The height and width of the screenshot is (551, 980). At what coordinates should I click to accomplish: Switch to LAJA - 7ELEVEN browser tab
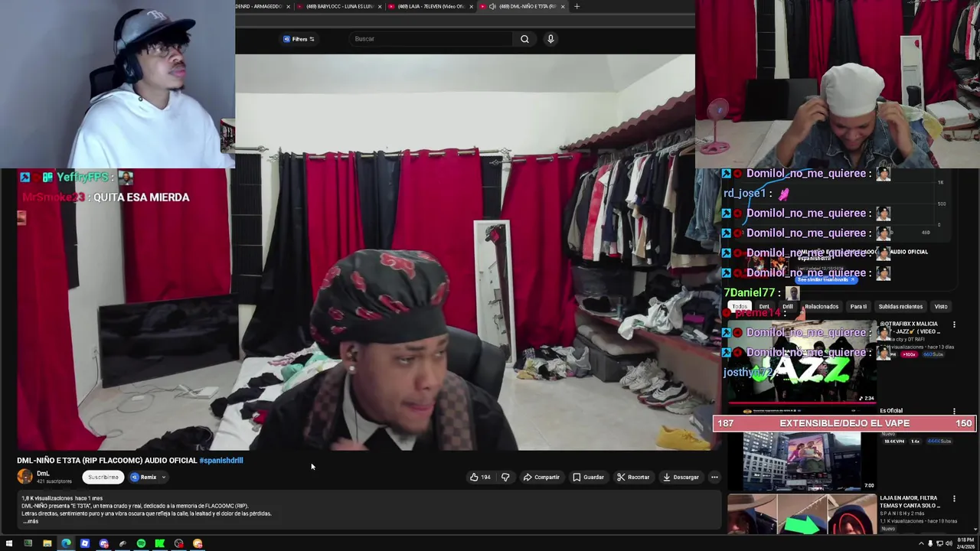(431, 6)
